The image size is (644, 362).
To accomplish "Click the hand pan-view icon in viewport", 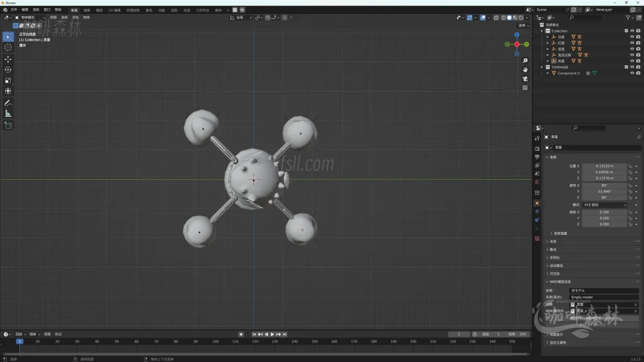I will click(x=525, y=69).
